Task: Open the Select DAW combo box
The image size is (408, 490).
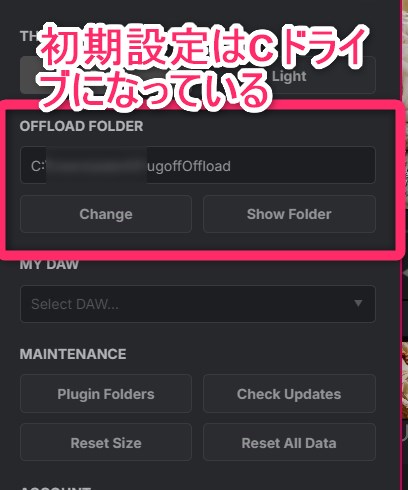Action: click(x=198, y=304)
